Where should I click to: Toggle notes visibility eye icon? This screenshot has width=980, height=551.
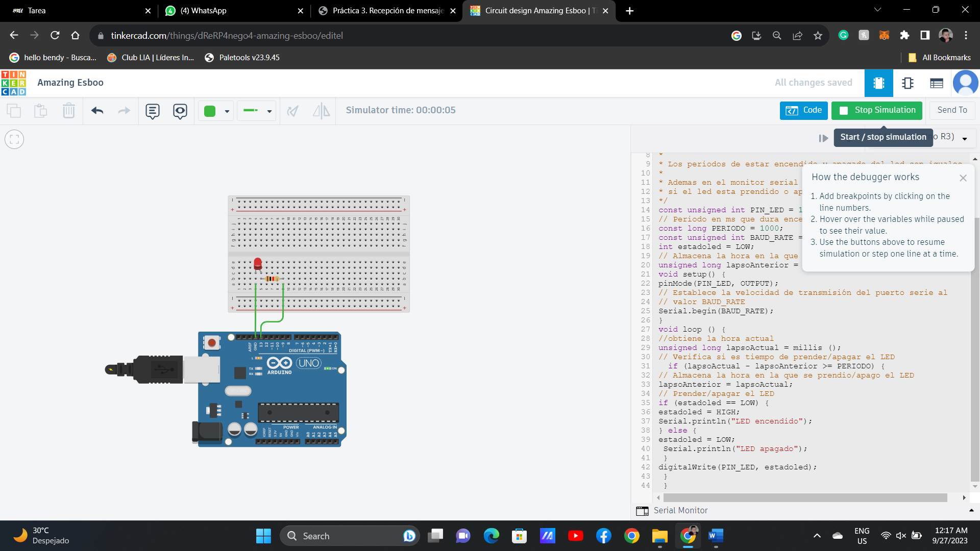point(180,111)
